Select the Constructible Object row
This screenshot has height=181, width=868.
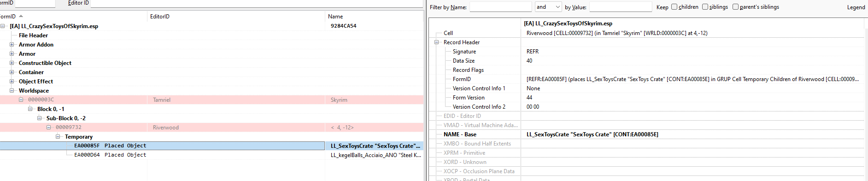click(x=211, y=63)
